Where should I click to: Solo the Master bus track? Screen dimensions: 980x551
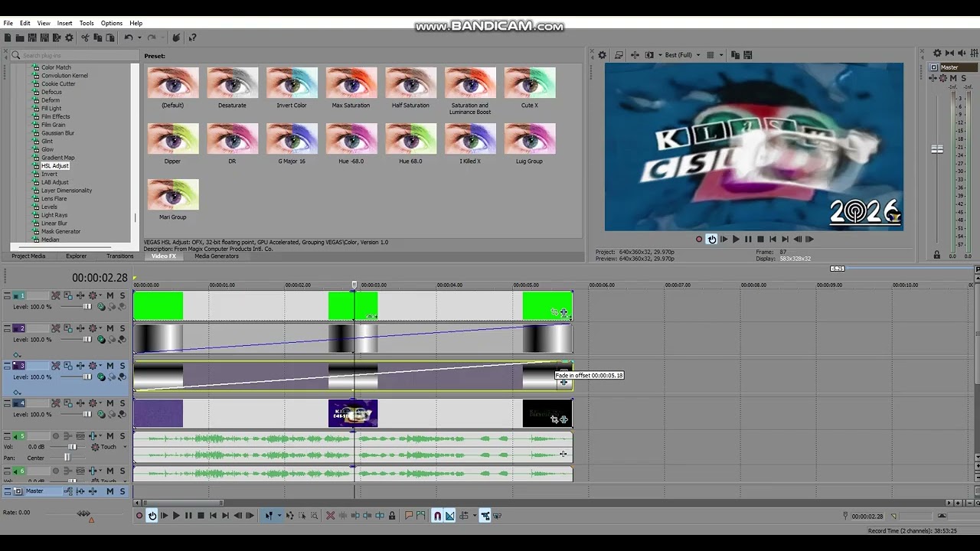[x=122, y=491]
